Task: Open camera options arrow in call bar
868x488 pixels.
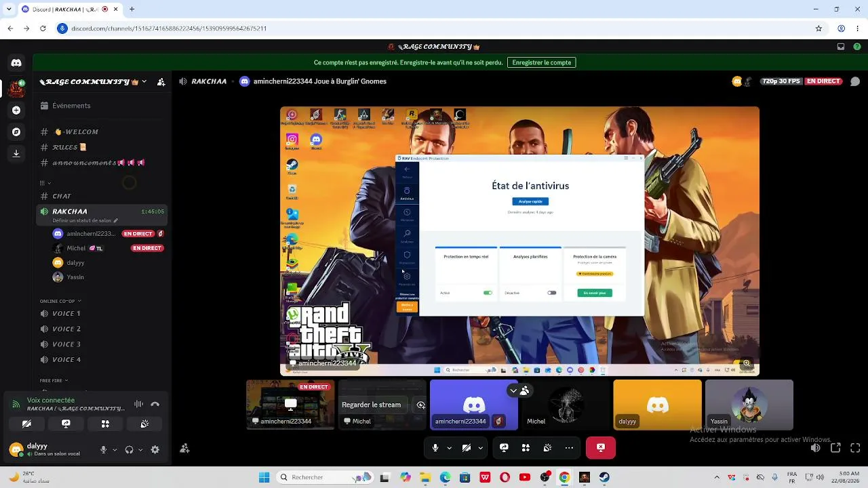Action: (x=481, y=448)
